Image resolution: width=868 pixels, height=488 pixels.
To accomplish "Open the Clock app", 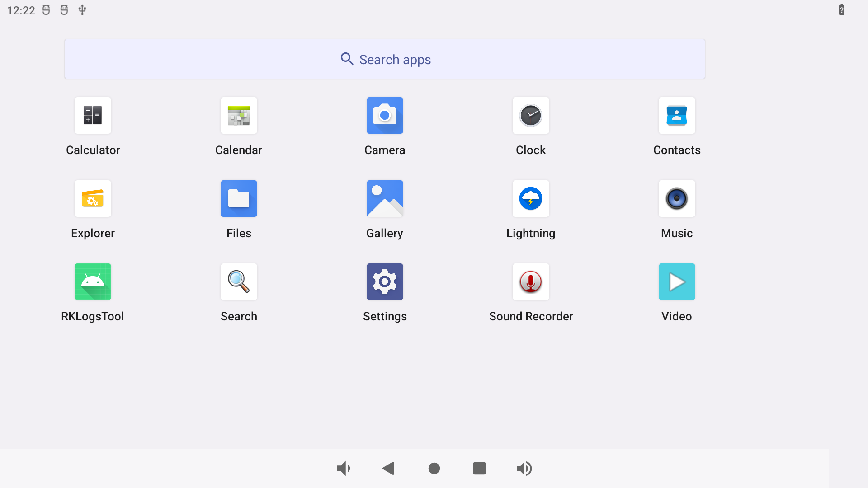I will [531, 115].
